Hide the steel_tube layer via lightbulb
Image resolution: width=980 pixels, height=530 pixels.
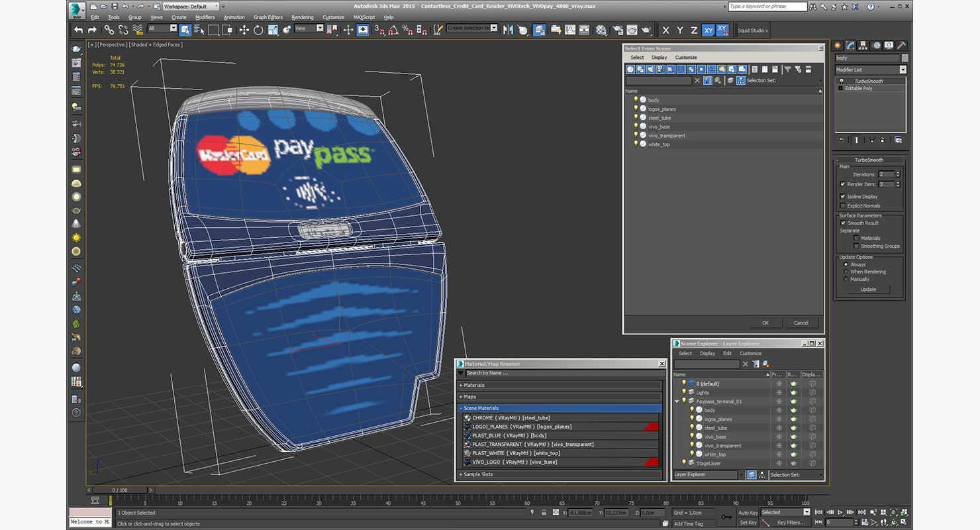692,428
